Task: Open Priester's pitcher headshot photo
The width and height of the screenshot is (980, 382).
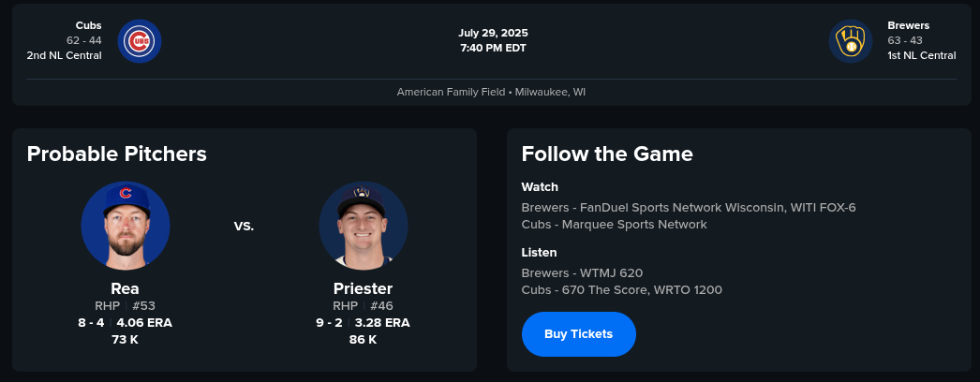Action: coord(363,226)
